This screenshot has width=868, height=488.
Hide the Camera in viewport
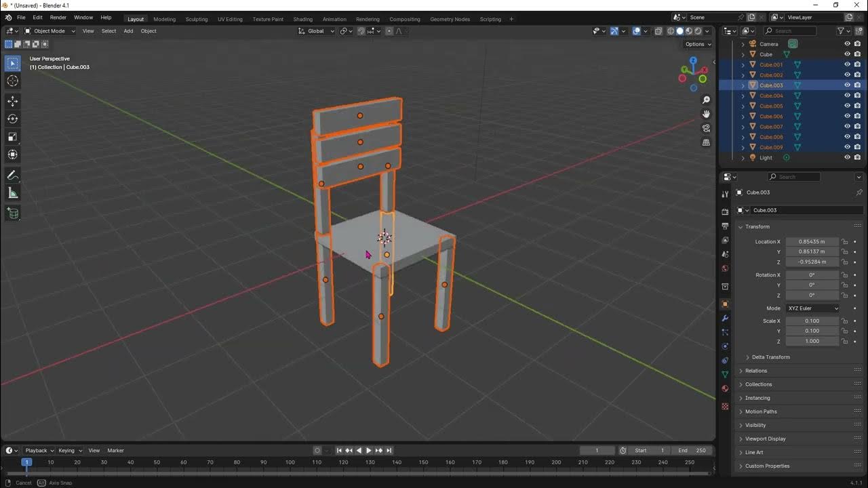847,44
